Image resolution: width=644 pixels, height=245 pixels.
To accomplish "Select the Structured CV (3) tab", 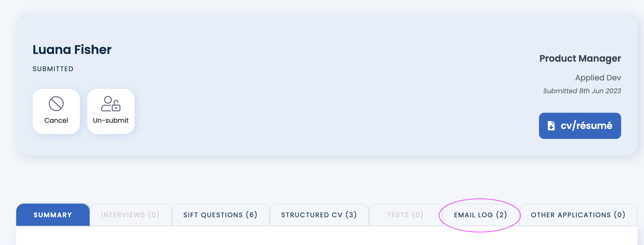I will [x=319, y=215].
